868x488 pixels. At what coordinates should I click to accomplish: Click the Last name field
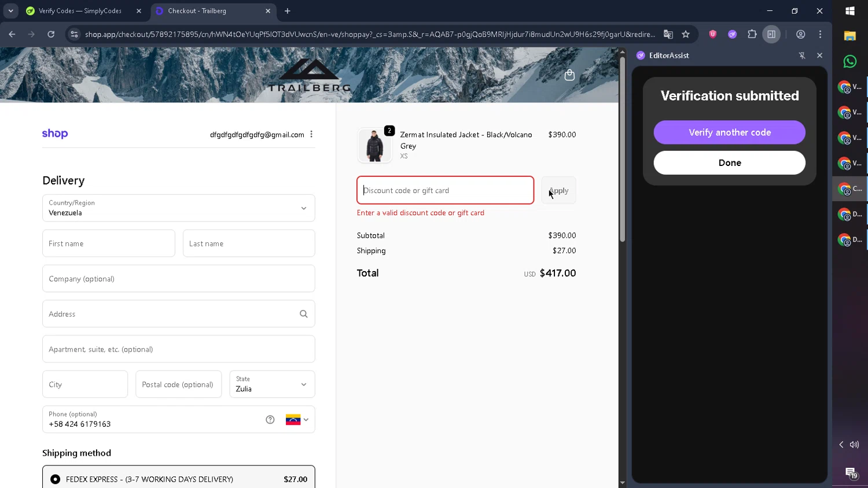pos(249,243)
